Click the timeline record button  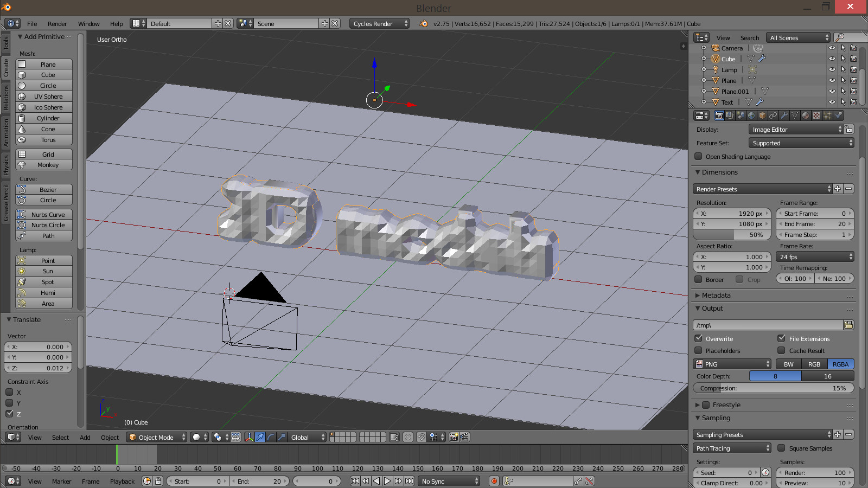click(494, 481)
